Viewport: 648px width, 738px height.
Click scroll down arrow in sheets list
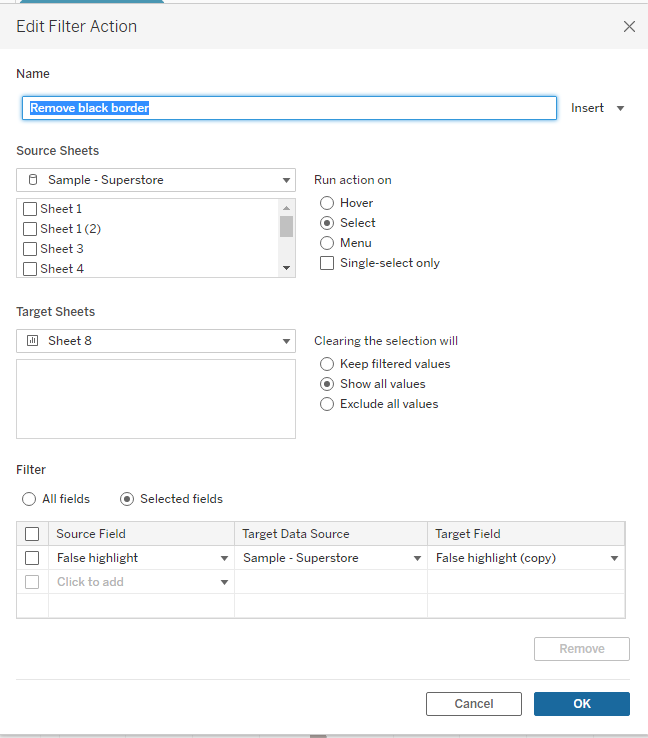click(x=287, y=268)
